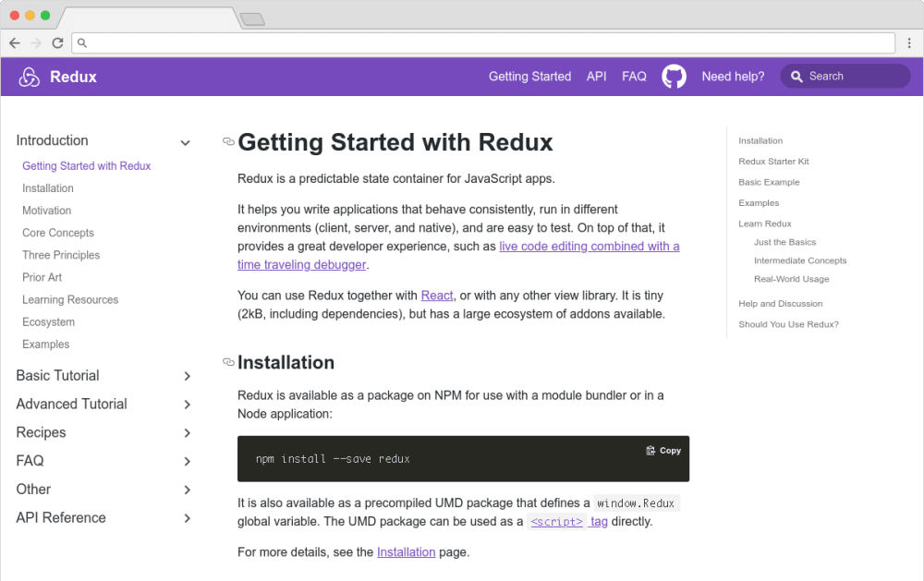This screenshot has width=924, height=581.
Task: Expand the Other section
Action: 187,490
